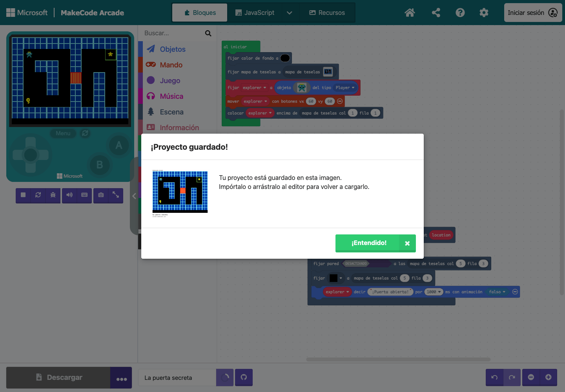
Task: Click the MakeCode Arcade title link
Action: [x=92, y=13]
